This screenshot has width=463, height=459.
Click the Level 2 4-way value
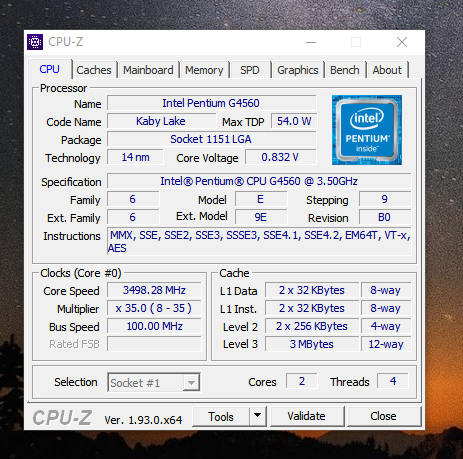tap(386, 326)
